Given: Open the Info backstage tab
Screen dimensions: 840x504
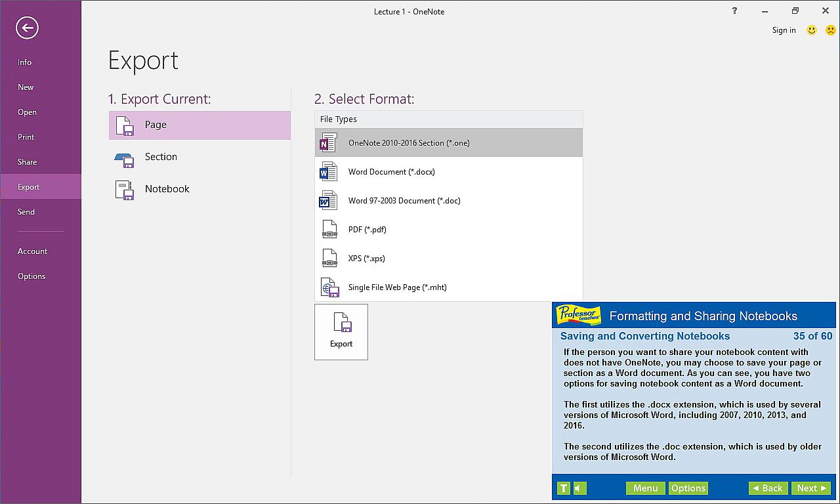Looking at the screenshot, I should point(41,62).
